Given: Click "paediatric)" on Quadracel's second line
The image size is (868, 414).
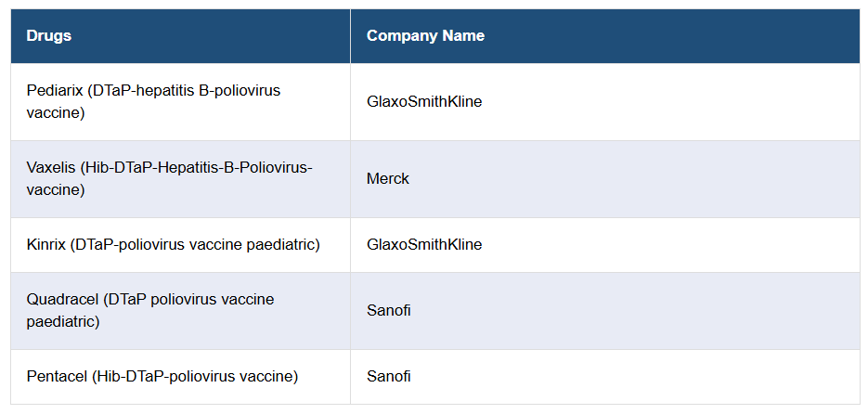Looking at the screenshot, I should 63,322.
